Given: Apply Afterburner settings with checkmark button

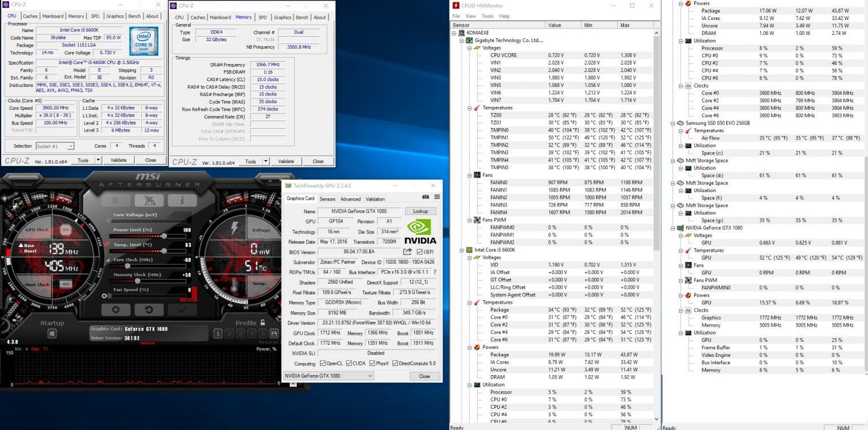Looking at the screenshot, I should click(182, 309).
